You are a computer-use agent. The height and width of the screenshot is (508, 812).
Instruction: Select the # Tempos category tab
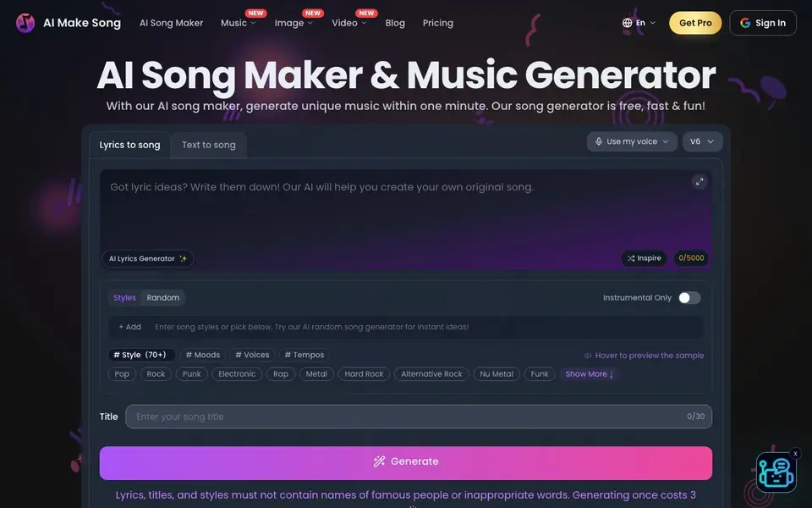click(x=304, y=355)
